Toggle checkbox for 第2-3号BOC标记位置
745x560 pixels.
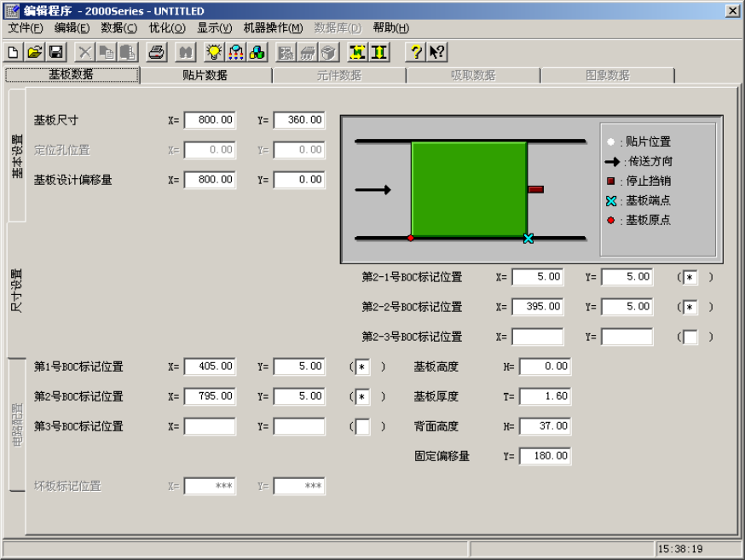pos(690,337)
